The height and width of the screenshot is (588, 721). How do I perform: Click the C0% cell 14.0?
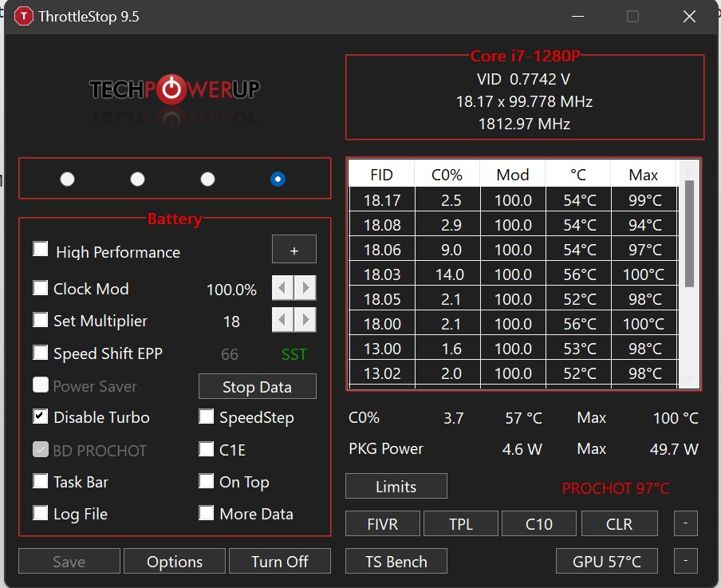pyautogui.click(x=448, y=274)
